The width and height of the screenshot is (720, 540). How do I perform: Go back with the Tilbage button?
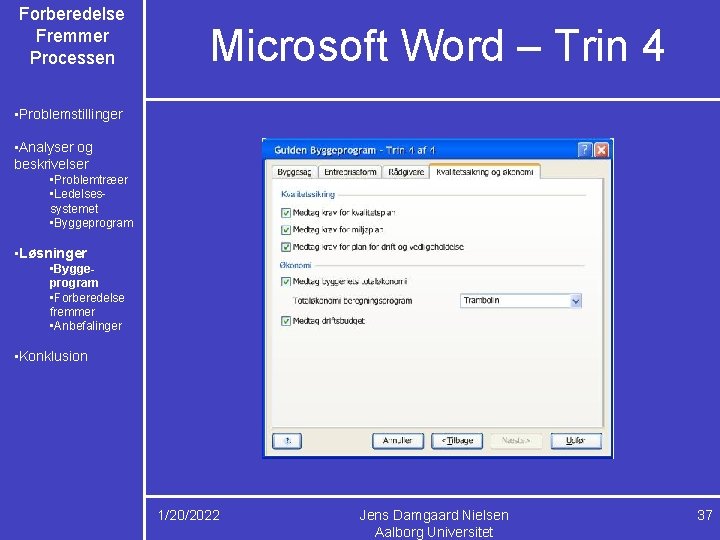(457, 441)
